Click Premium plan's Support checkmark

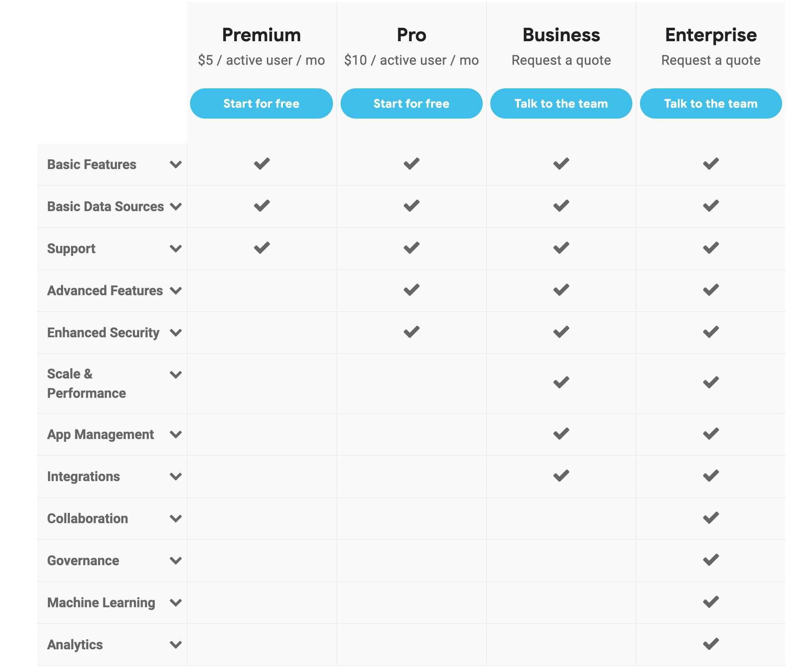[x=262, y=248]
